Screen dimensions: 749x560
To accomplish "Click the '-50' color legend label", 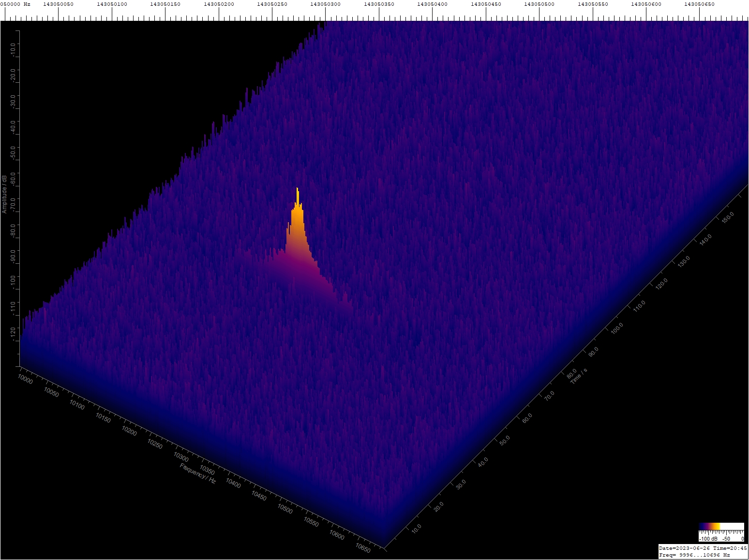I will (x=726, y=539).
